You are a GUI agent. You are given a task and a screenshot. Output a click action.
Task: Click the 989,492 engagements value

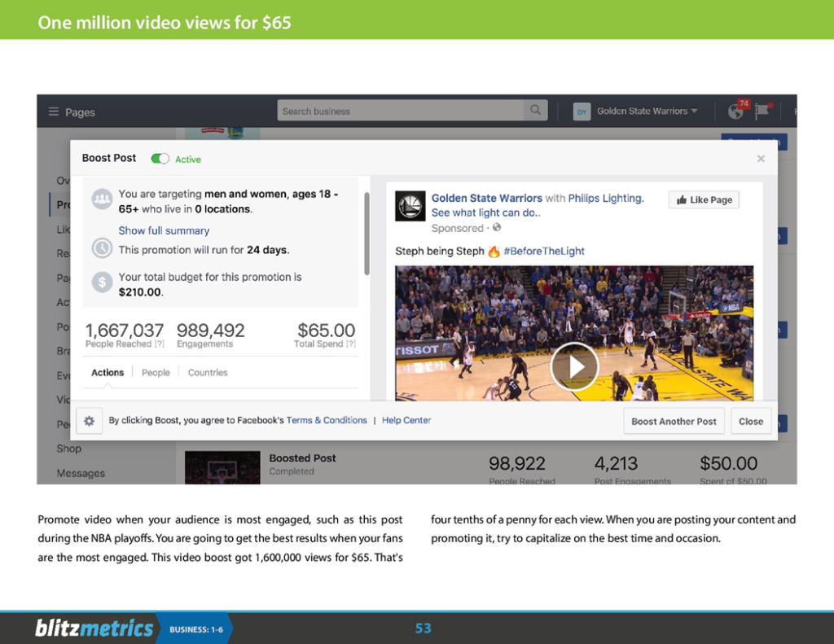[x=211, y=330]
